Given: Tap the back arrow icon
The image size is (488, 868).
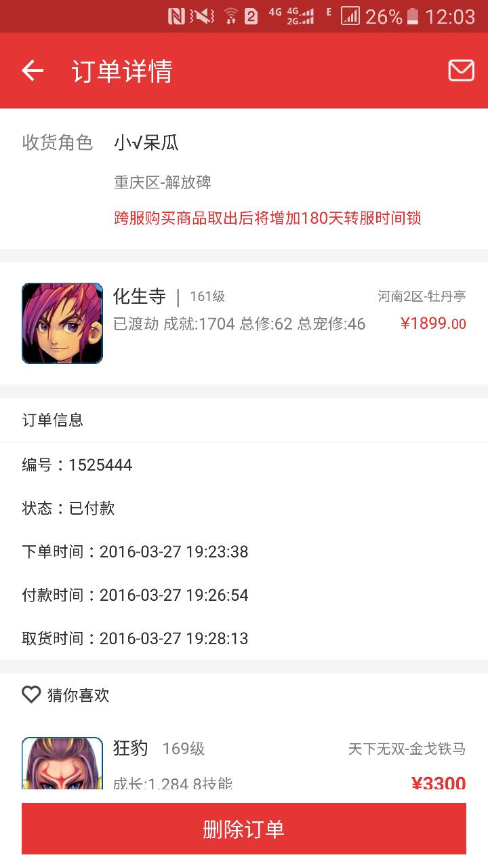Looking at the screenshot, I should (x=33, y=71).
